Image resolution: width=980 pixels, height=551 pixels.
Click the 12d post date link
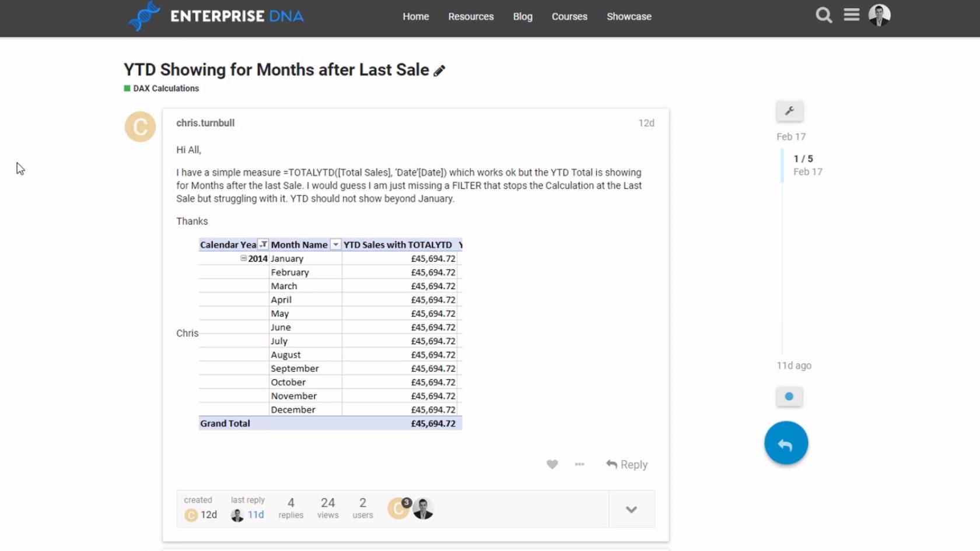pos(646,123)
